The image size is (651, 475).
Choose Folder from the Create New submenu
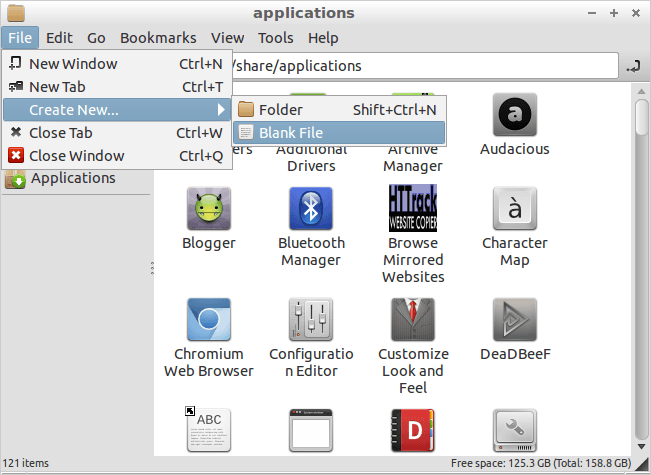(x=339, y=110)
